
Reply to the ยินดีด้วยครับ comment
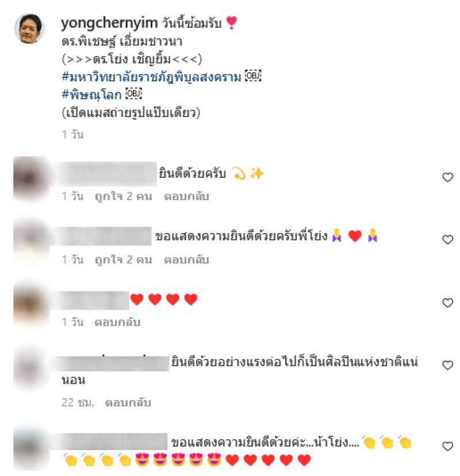click(186, 197)
